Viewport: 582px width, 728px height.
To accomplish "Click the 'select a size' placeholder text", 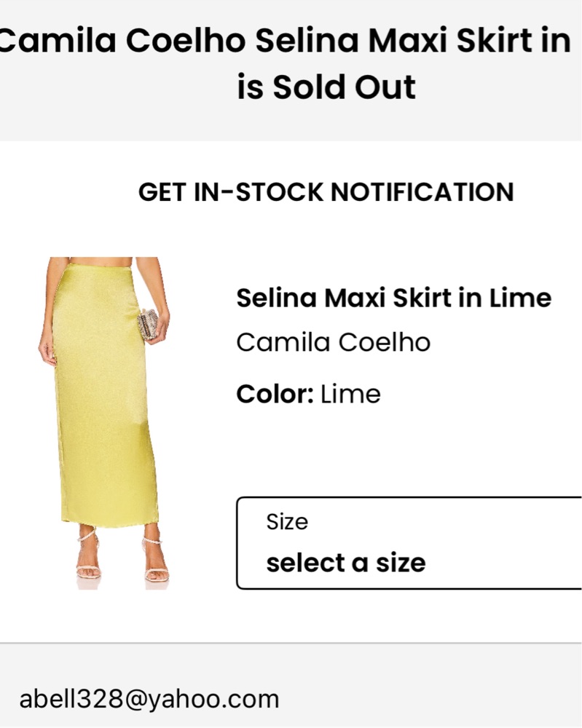I will click(x=346, y=563).
